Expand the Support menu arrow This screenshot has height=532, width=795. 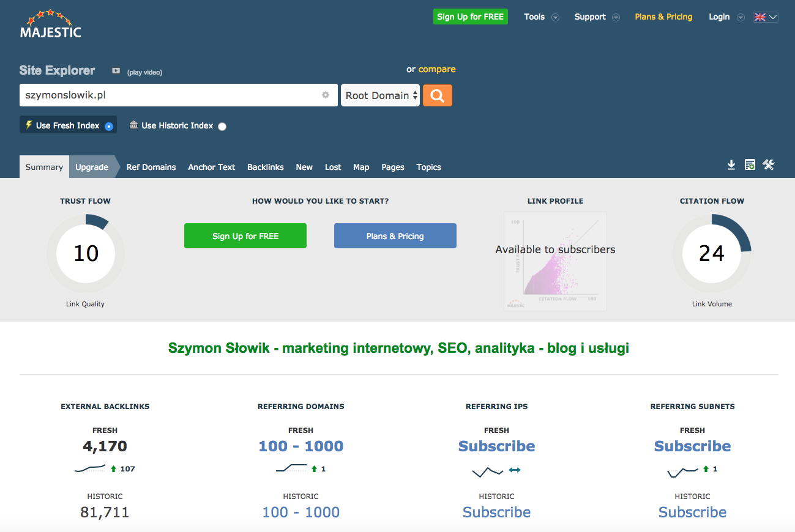(616, 18)
